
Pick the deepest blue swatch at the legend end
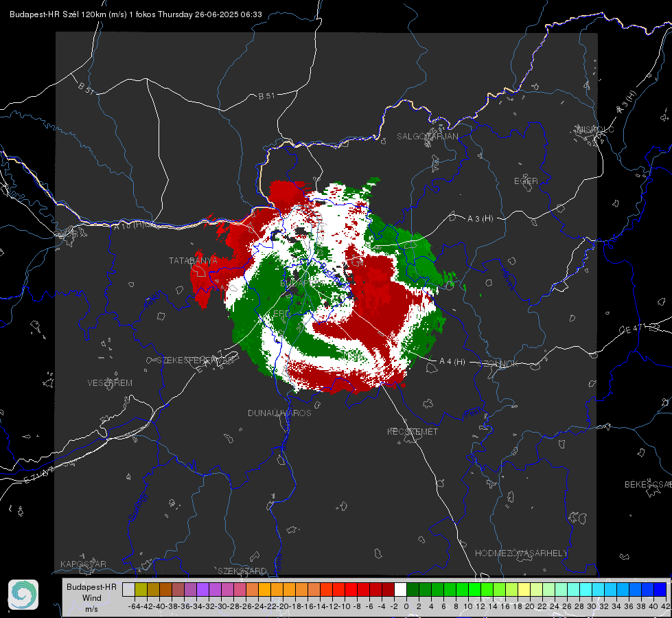(x=660, y=589)
